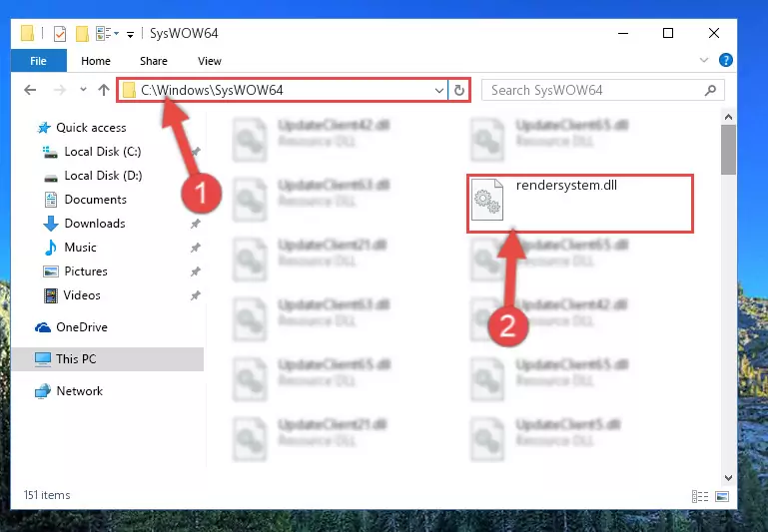
Task: Switch to large icons view layout
Action: pos(722,496)
